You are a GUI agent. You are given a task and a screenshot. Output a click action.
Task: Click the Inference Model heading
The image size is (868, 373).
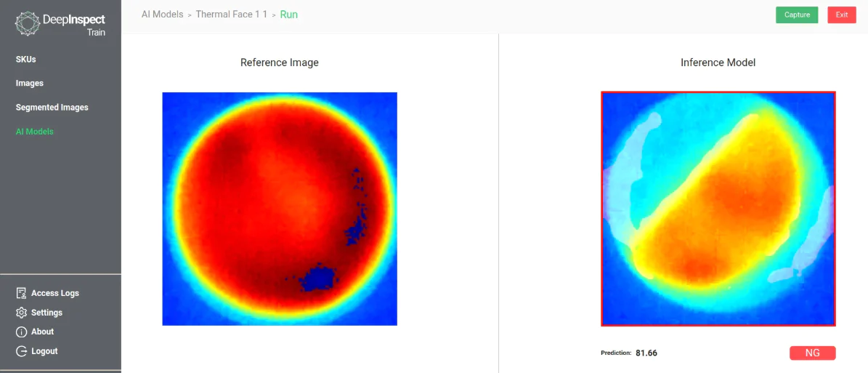[x=718, y=63]
